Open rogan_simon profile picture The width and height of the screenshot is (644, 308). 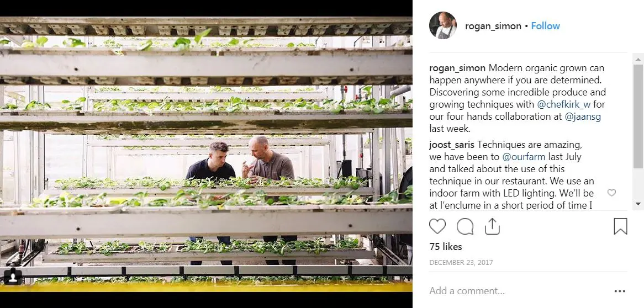pos(443,25)
